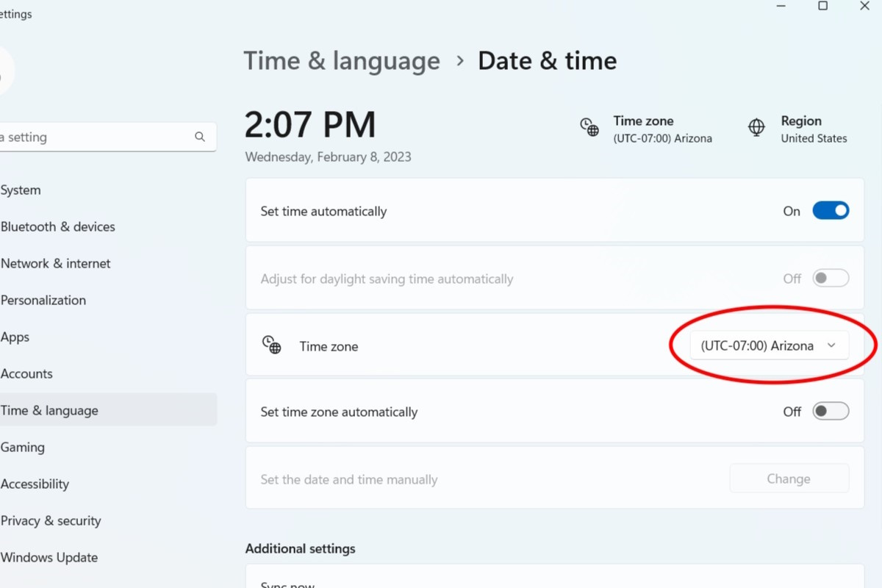Turn off Set time automatically switch
Viewport: 882px width, 588px height.
coord(831,211)
